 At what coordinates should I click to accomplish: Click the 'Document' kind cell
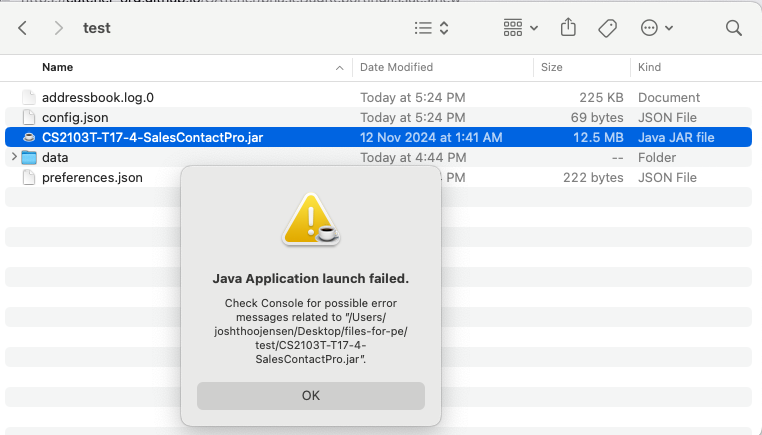coord(669,97)
